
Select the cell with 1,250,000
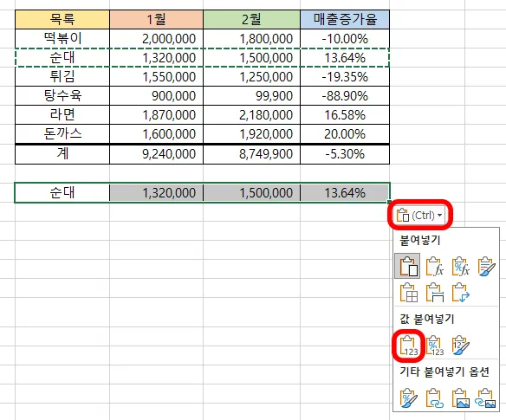click(x=251, y=77)
